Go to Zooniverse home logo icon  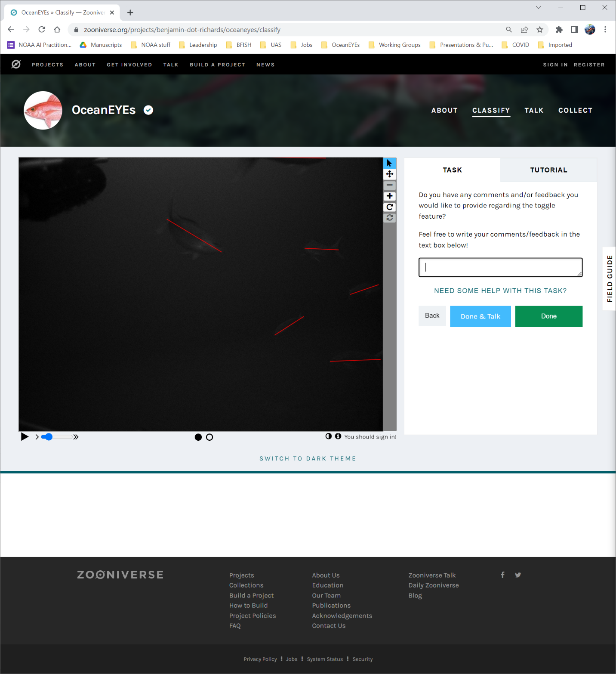16,65
